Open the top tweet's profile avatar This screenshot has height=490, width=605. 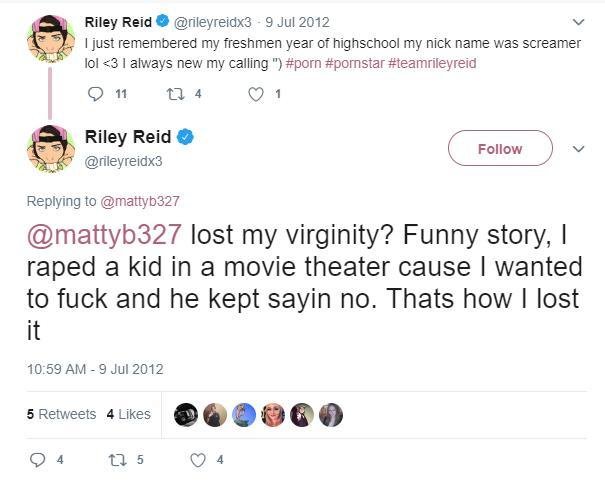pos(51,39)
